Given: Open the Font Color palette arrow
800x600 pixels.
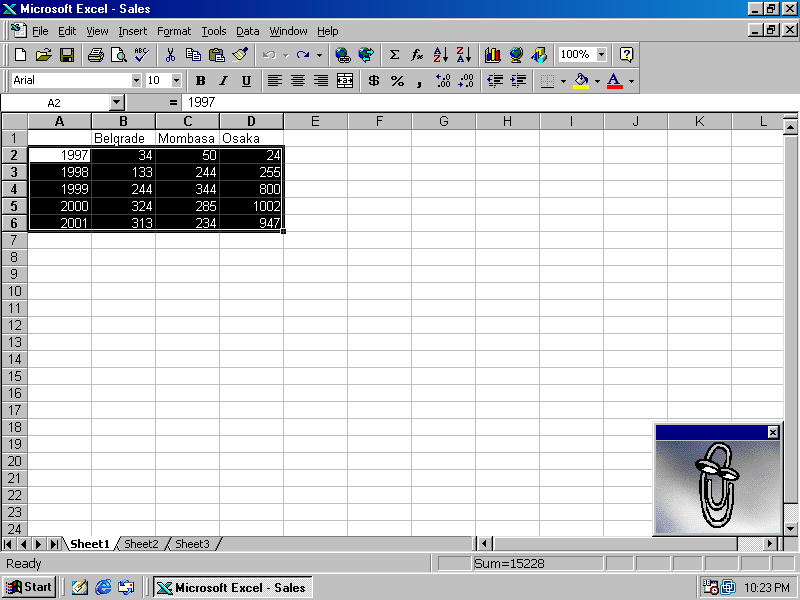Looking at the screenshot, I should [x=631, y=81].
